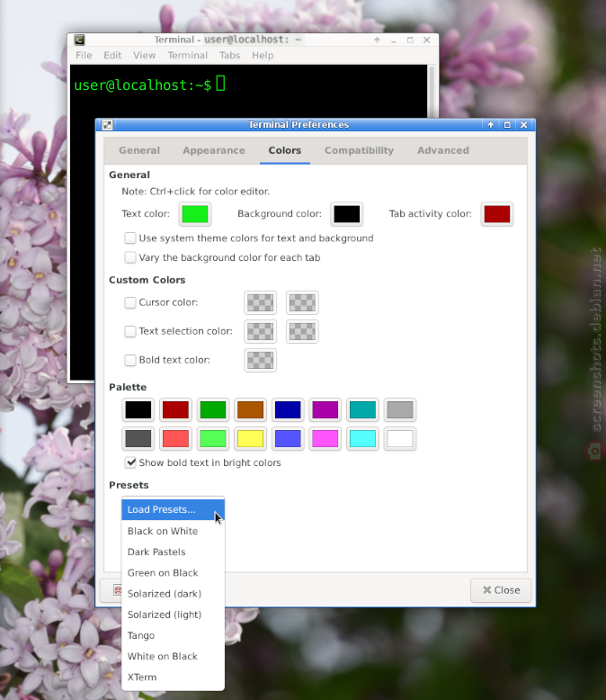Apply the White on Black preset
This screenshot has height=700, width=606.
(173, 656)
